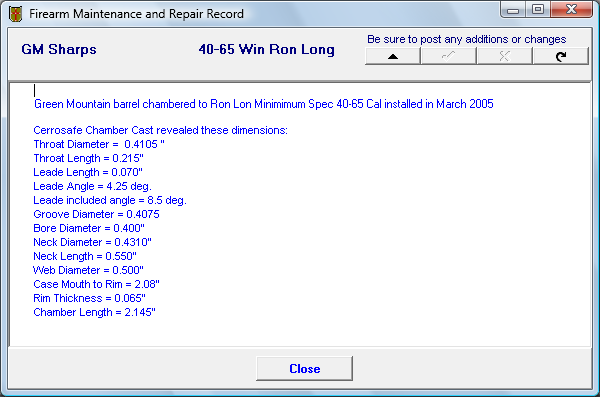Click the Groove Diameter = 0.4075 line
The width and height of the screenshot is (600, 397).
[96, 214]
